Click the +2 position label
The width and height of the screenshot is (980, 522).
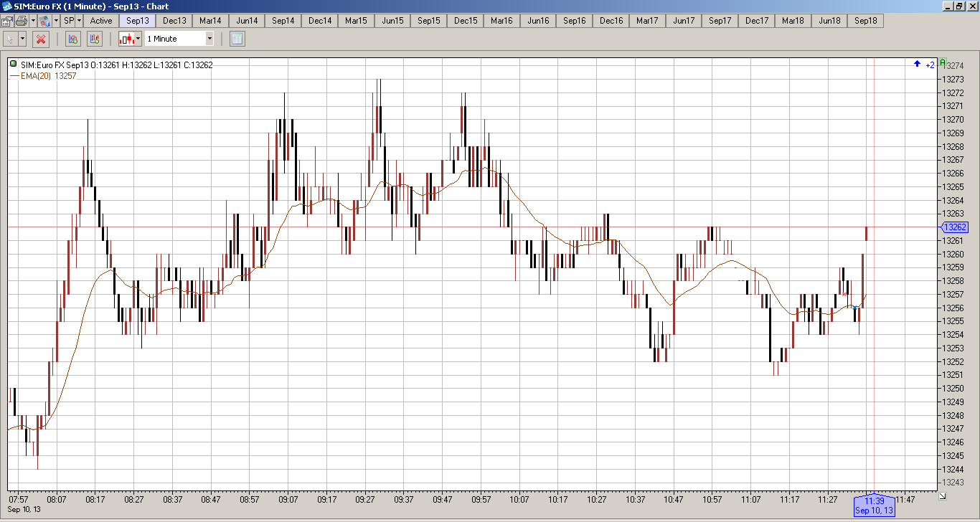click(930, 65)
